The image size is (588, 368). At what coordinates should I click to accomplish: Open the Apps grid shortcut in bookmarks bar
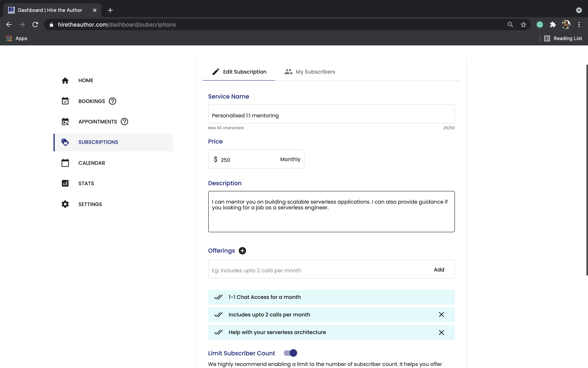pos(17,38)
